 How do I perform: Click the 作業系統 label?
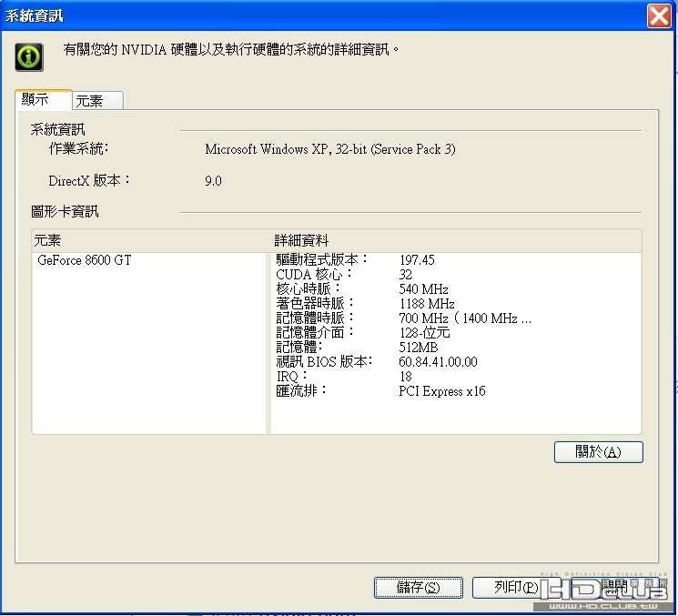click(x=78, y=148)
